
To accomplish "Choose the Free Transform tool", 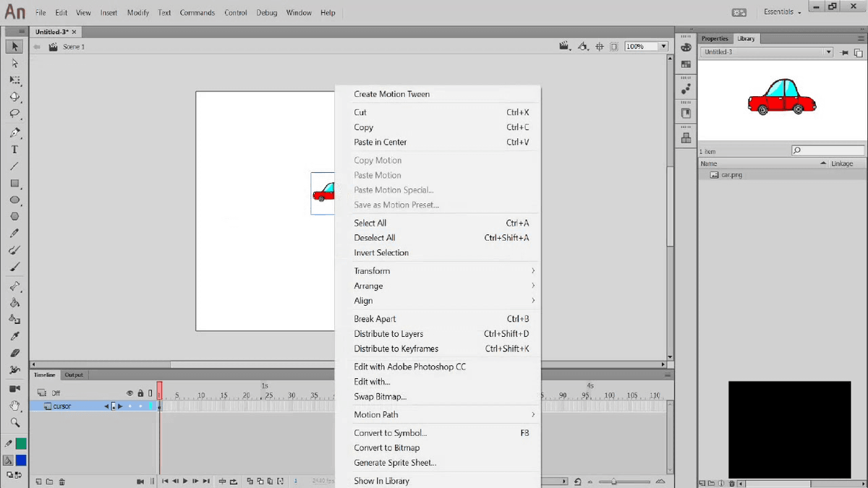I will tap(14, 80).
